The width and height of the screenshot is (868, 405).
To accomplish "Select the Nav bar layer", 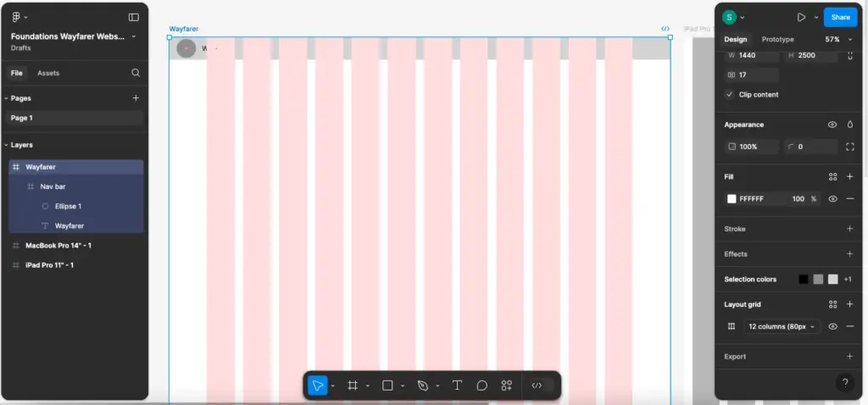I will coord(75,186).
